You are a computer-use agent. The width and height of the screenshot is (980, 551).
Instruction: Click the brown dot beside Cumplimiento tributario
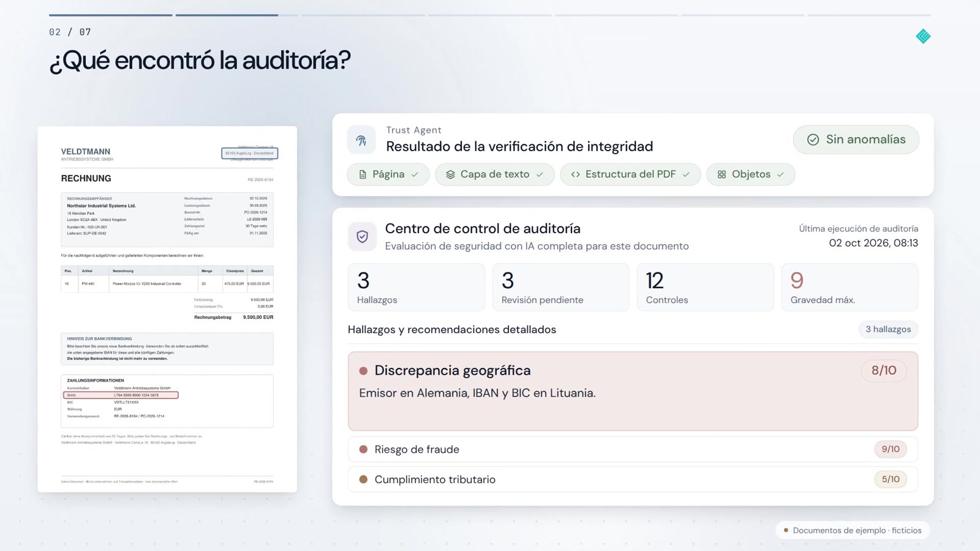(363, 479)
